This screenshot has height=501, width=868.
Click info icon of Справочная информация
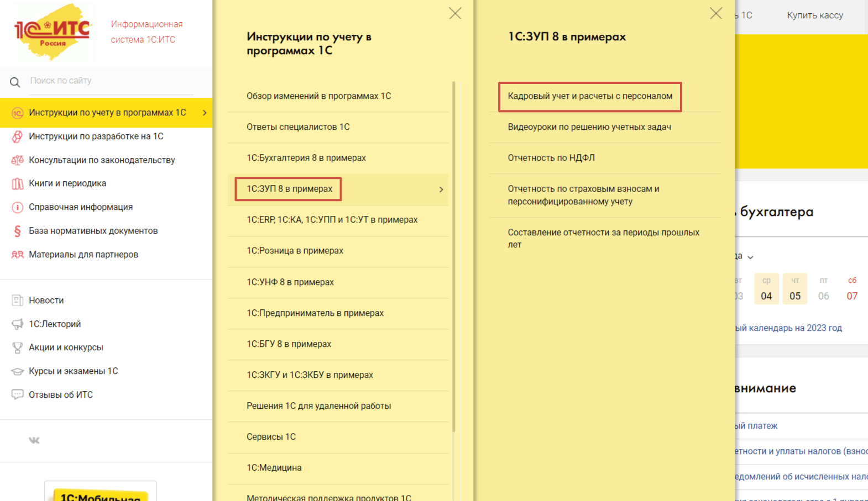click(x=17, y=207)
